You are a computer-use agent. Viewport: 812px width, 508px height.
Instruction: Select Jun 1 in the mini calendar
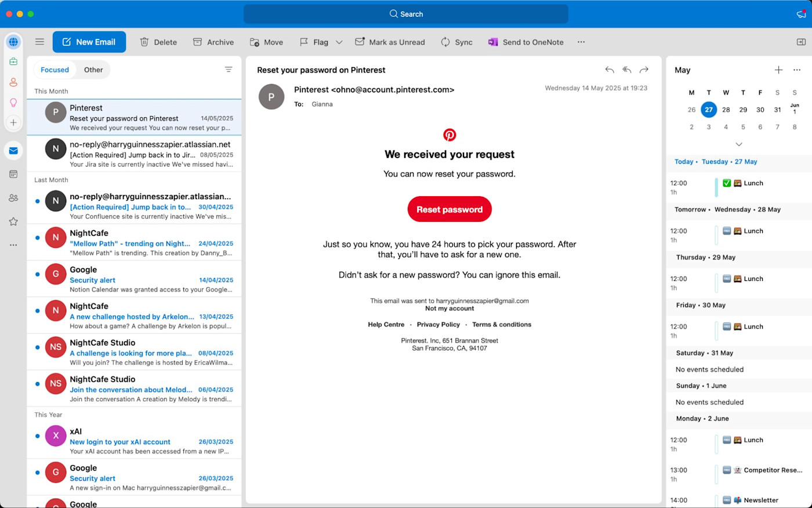[795, 109]
